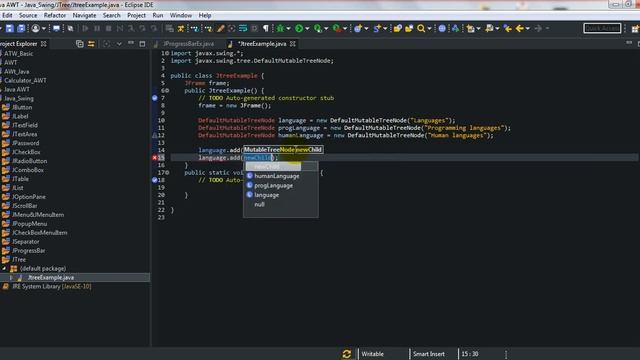The height and width of the screenshot is (360, 640).
Task: Navigate Forward with gray arrow
Action: [x=538, y=28]
